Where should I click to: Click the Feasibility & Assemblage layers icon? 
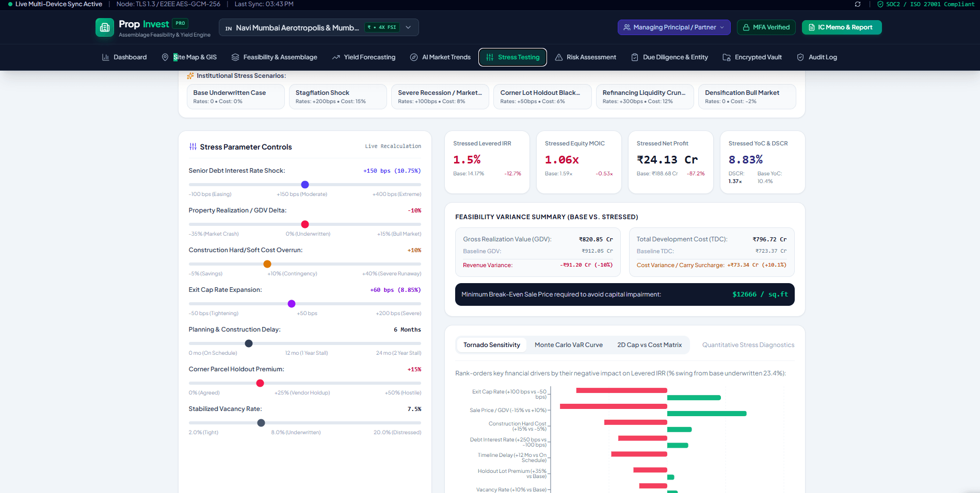(235, 57)
